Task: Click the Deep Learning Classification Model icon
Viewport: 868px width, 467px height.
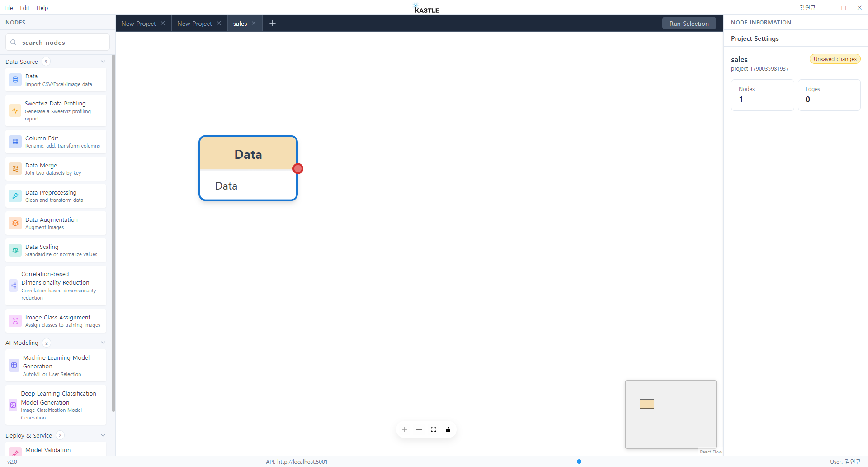Action: tap(14, 405)
